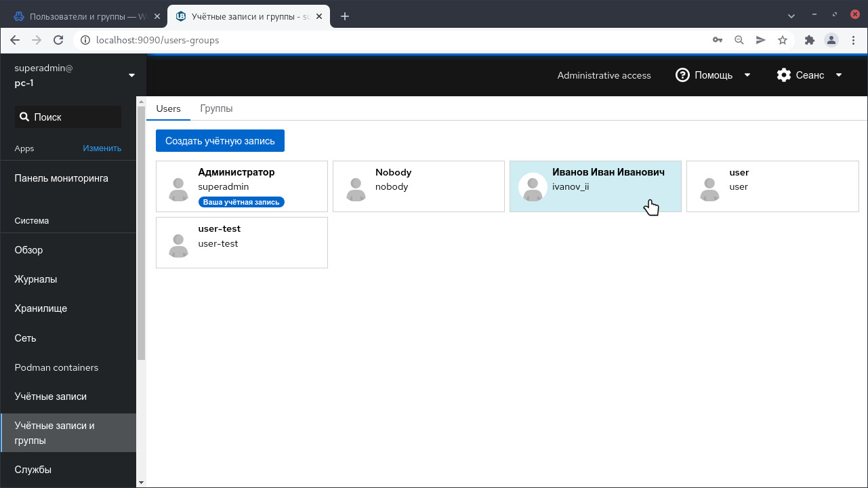Viewport: 868px width, 488px height.
Task: Open the site info icon in address bar
Action: [85, 40]
